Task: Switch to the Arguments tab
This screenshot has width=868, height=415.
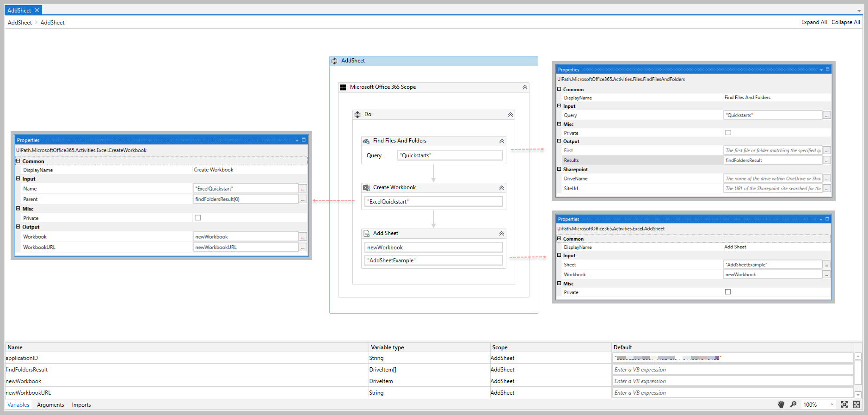Action: [50, 405]
